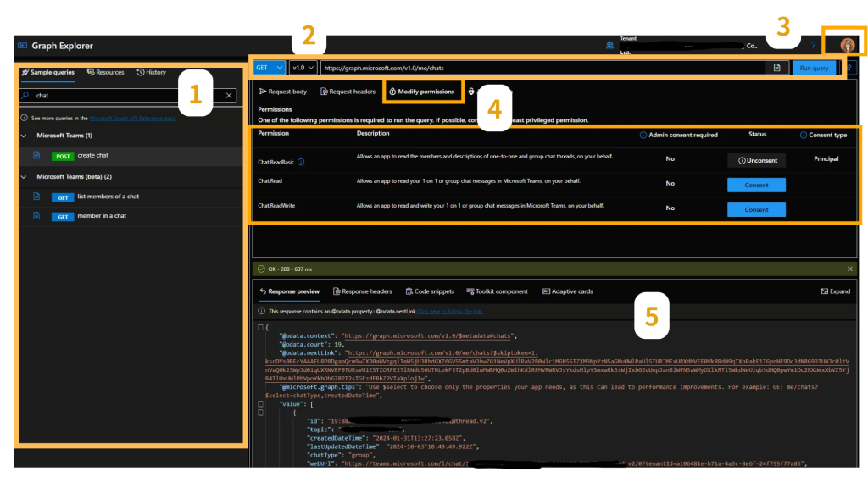Click the 'Click here to follow the link' link

pos(449,312)
